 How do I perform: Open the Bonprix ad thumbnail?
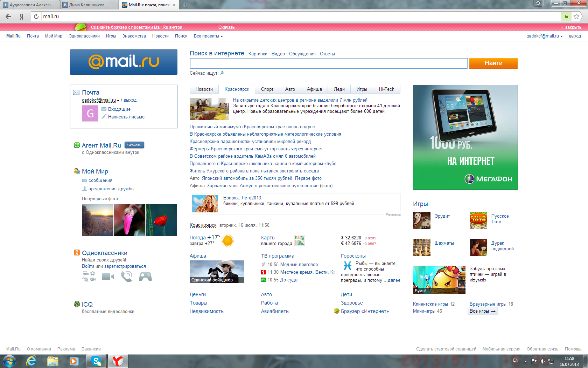[x=205, y=204]
